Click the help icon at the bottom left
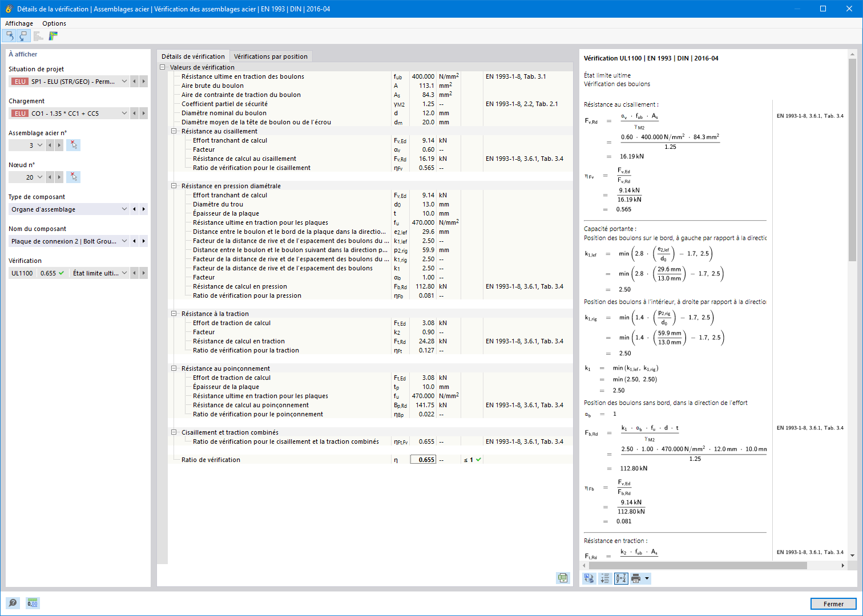The image size is (863, 616). (x=13, y=603)
